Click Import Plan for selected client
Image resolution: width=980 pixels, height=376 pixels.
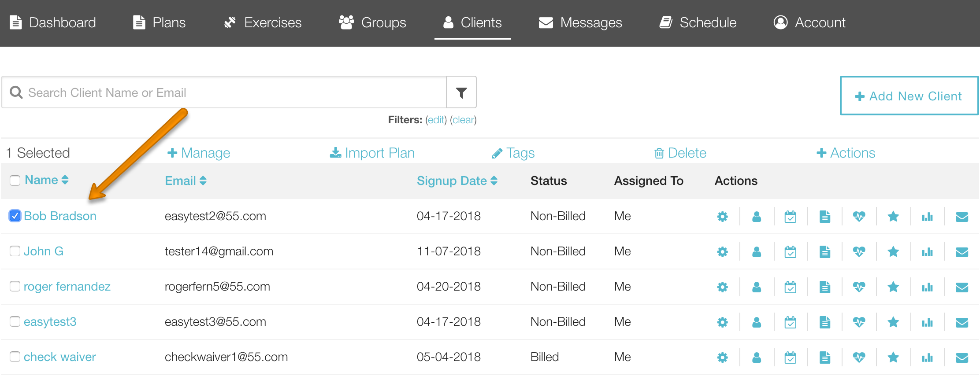pos(372,153)
